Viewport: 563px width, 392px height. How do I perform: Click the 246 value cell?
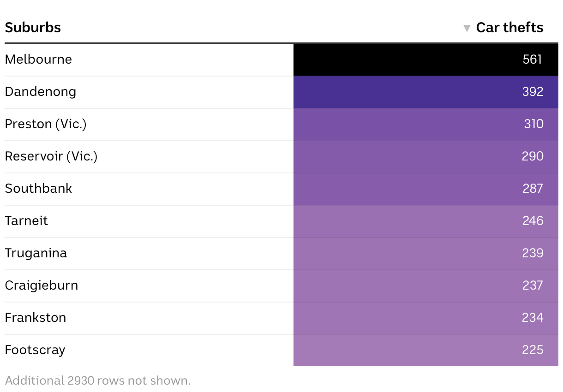tap(425, 221)
